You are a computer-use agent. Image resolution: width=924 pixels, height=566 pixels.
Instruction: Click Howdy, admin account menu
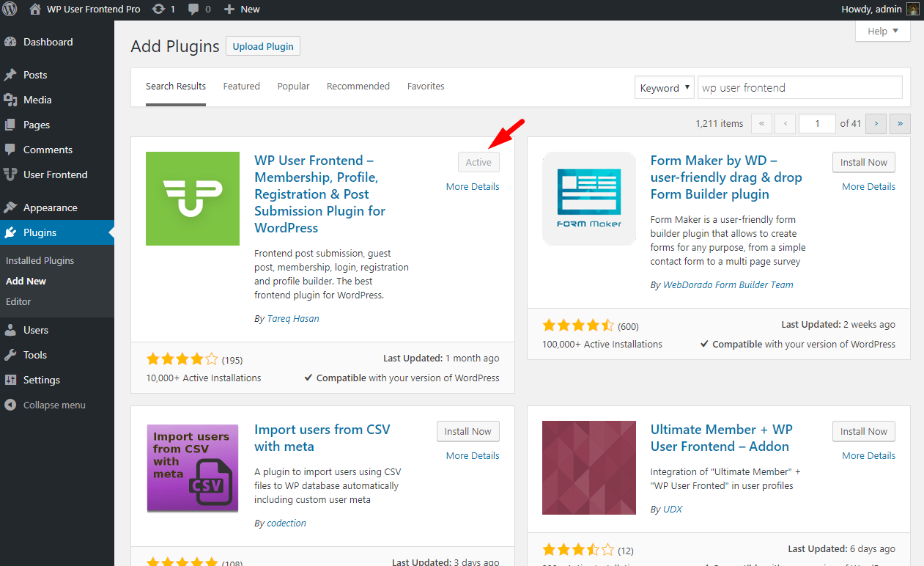coord(873,10)
